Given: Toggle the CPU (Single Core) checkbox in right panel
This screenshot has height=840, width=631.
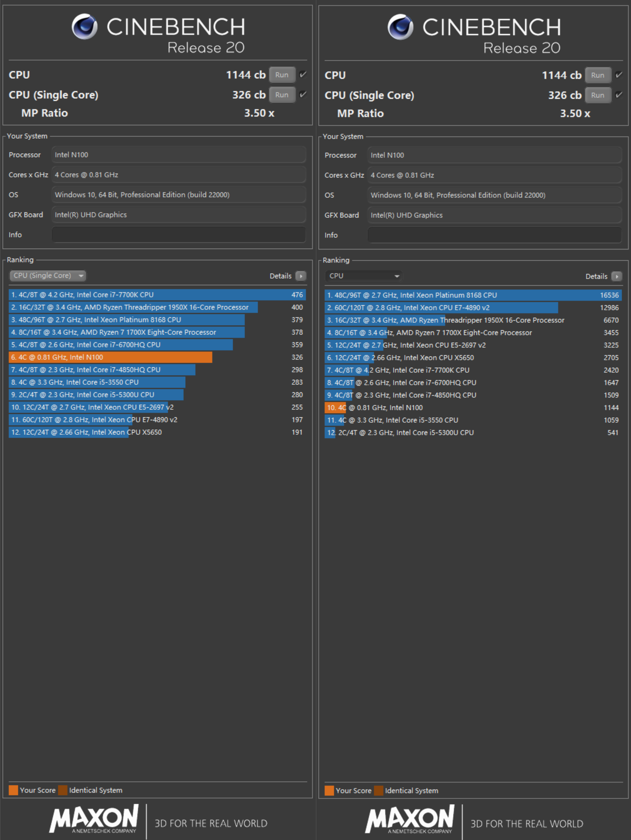Looking at the screenshot, I should click(x=619, y=95).
